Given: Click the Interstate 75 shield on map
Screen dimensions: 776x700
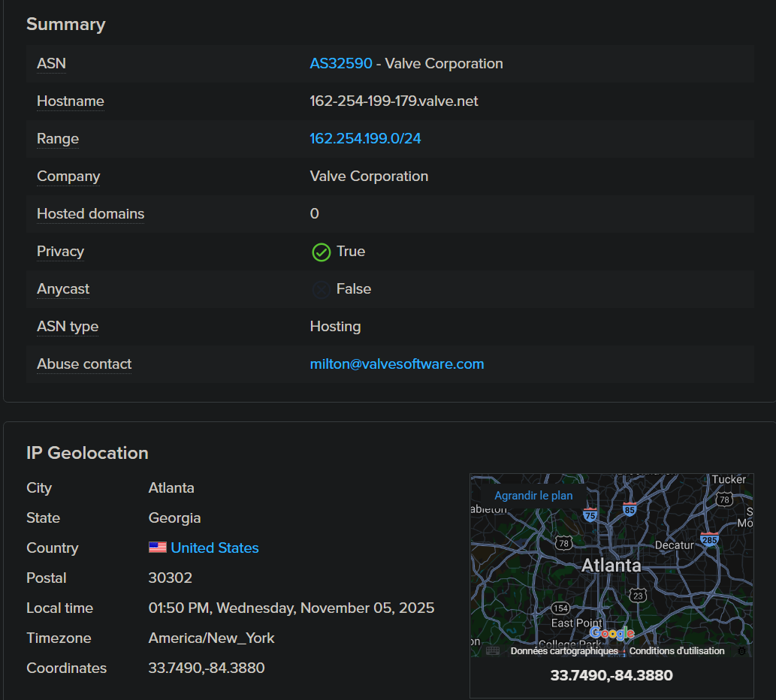Looking at the screenshot, I should tap(590, 514).
